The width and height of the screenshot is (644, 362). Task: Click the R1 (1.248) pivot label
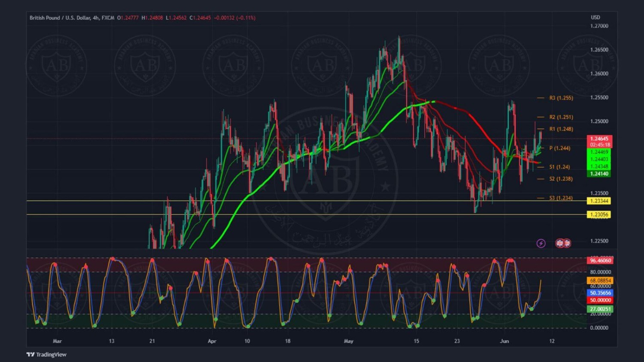point(561,129)
